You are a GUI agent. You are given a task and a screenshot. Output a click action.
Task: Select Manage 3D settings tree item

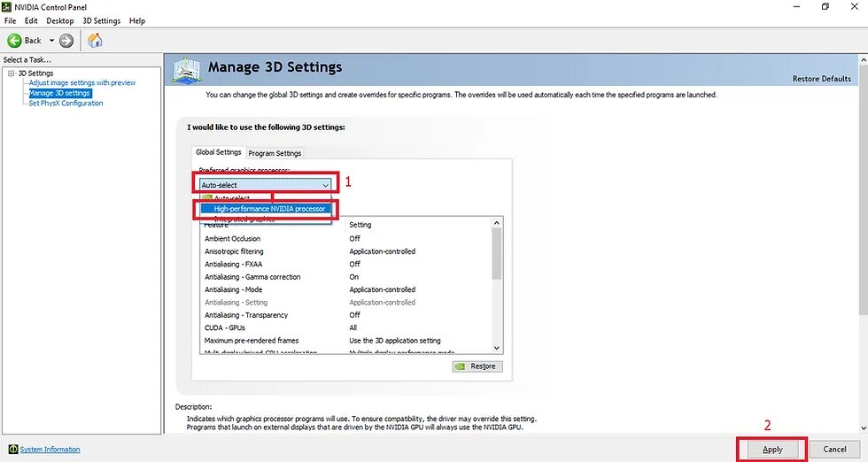click(60, 93)
